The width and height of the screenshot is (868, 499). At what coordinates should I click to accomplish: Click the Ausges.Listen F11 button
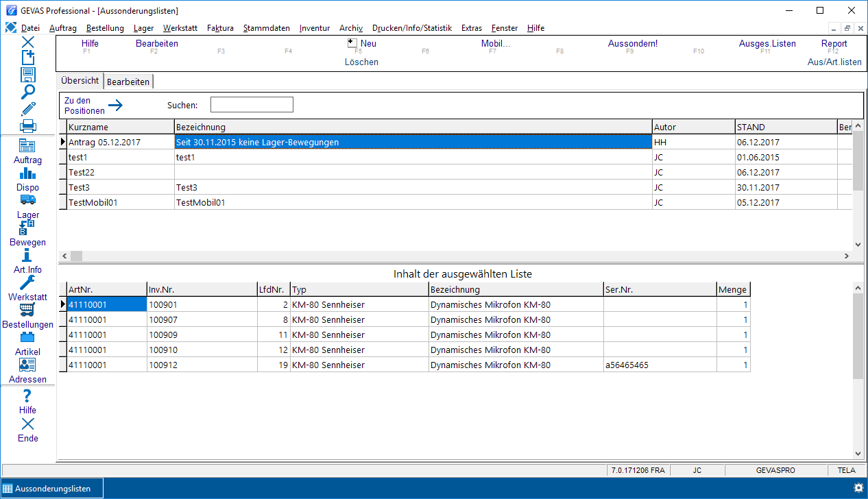point(767,44)
